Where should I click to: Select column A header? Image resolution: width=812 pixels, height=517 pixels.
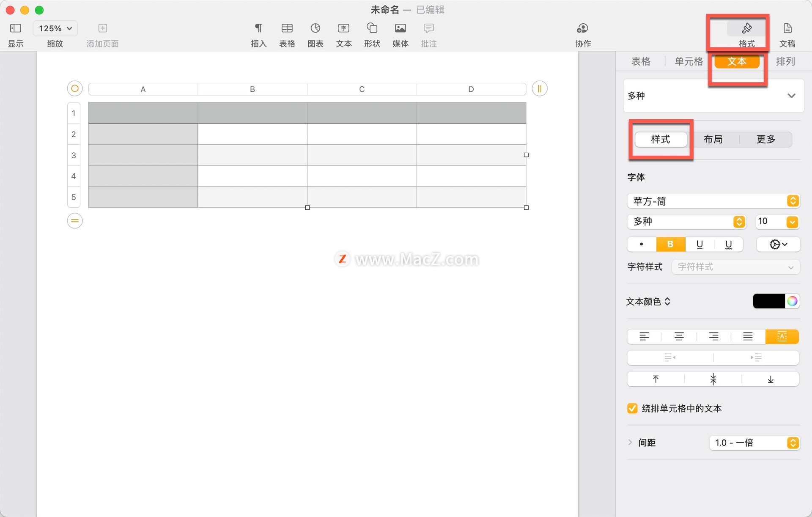[143, 89]
